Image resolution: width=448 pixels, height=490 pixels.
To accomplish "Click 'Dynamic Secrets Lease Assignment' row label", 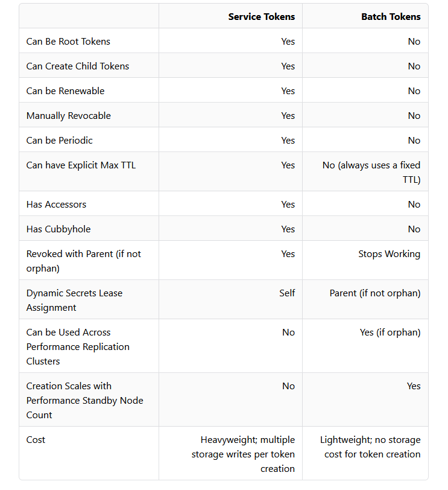I will [74, 300].
